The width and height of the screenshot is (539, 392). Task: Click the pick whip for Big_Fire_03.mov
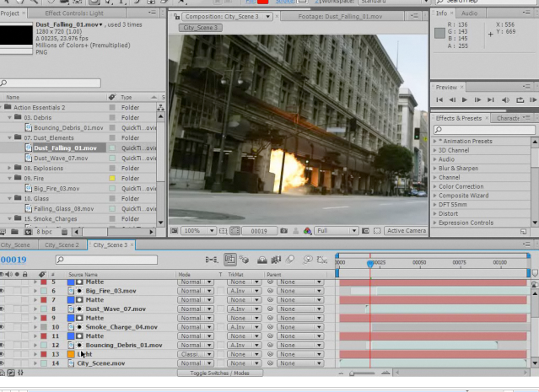coord(270,291)
